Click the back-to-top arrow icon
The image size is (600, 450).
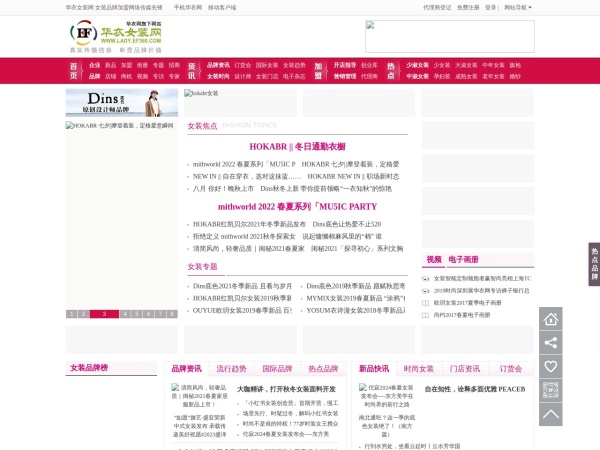click(x=551, y=414)
